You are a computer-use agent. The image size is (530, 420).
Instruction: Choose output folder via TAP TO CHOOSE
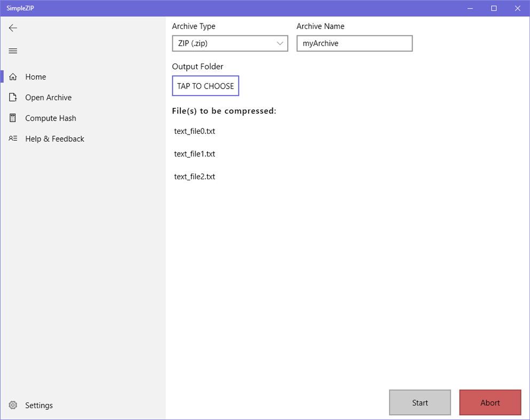tap(205, 85)
